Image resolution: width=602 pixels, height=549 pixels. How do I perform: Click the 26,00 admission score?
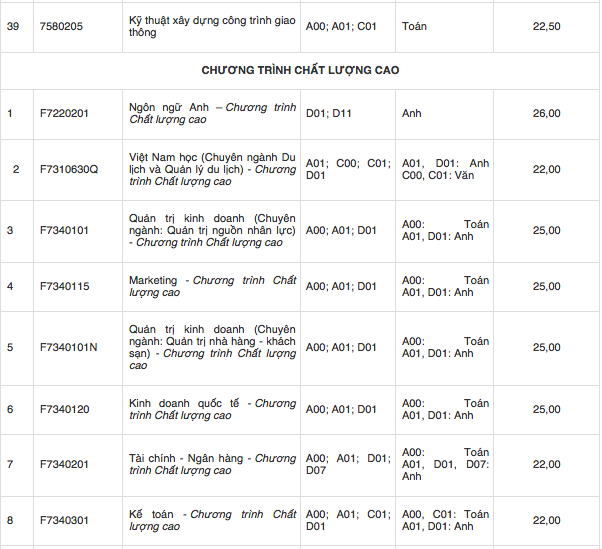tap(546, 113)
